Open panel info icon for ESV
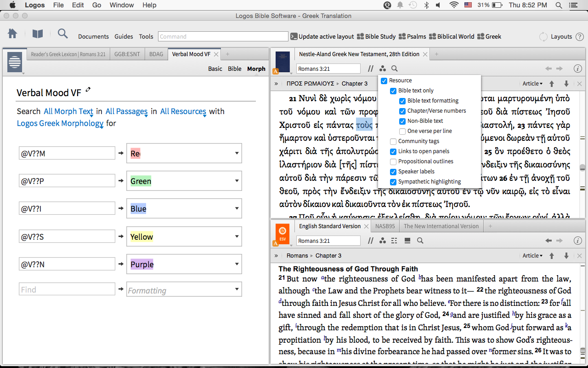Viewport: 588px width, 368px height. [x=578, y=241]
